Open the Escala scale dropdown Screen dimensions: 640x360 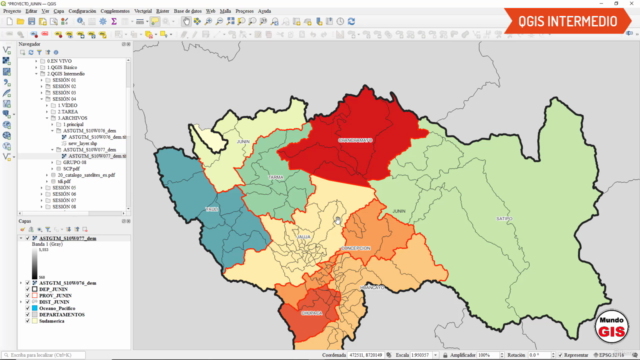pos(436,355)
